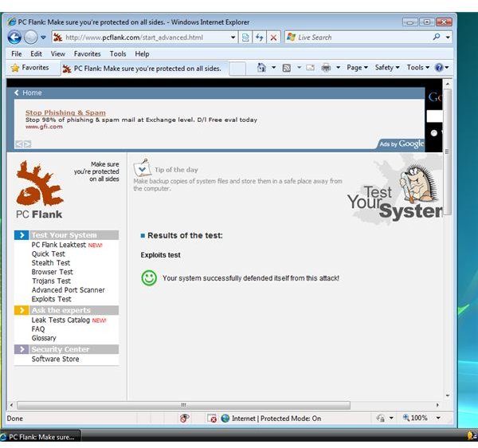This screenshot has width=478, height=448.
Task: Click the Home link above the ad
Action: click(x=28, y=92)
